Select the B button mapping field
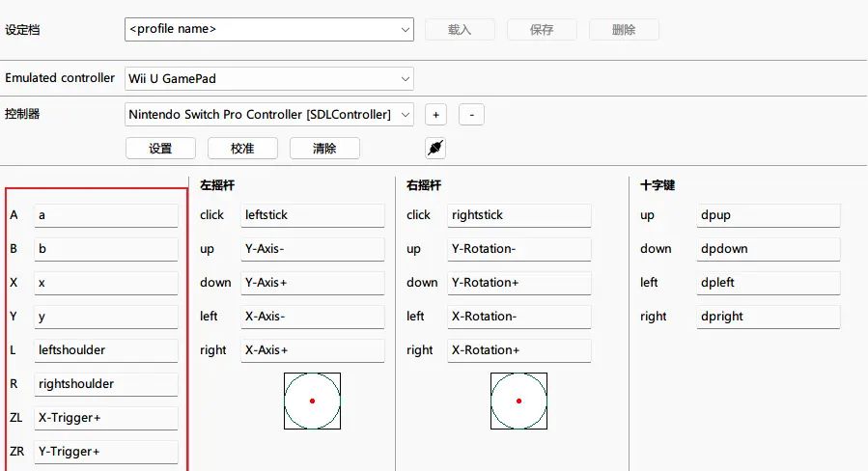Screen dimensions: 868x471 (106, 249)
